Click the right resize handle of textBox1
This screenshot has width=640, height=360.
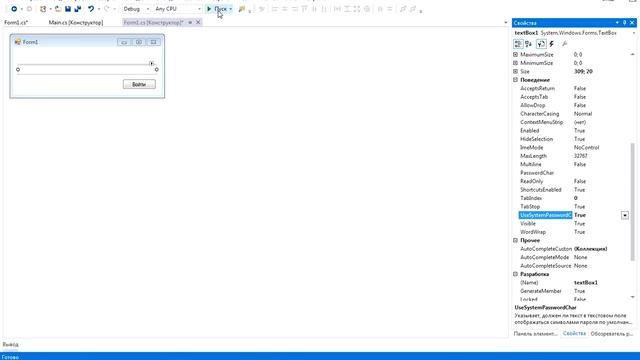(157, 69)
